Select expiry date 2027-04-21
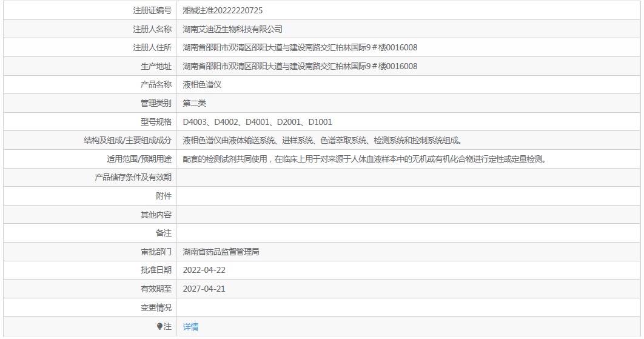 (x=204, y=289)
